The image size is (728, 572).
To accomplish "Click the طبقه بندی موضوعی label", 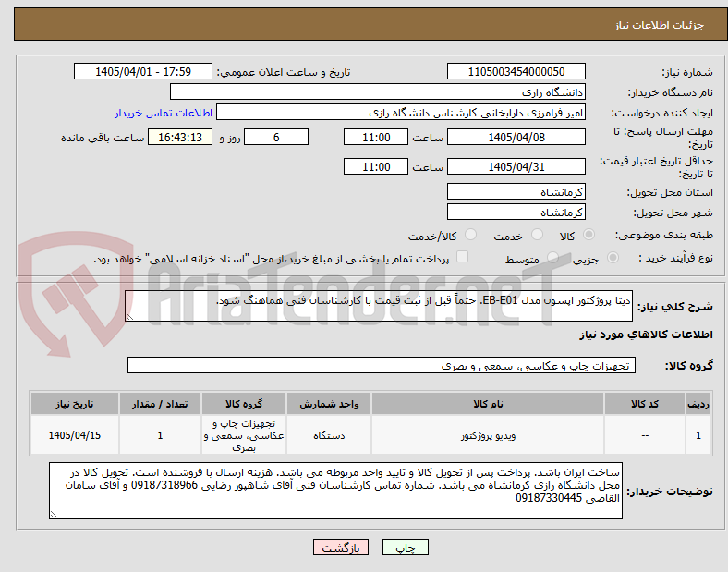I will (664, 235).
